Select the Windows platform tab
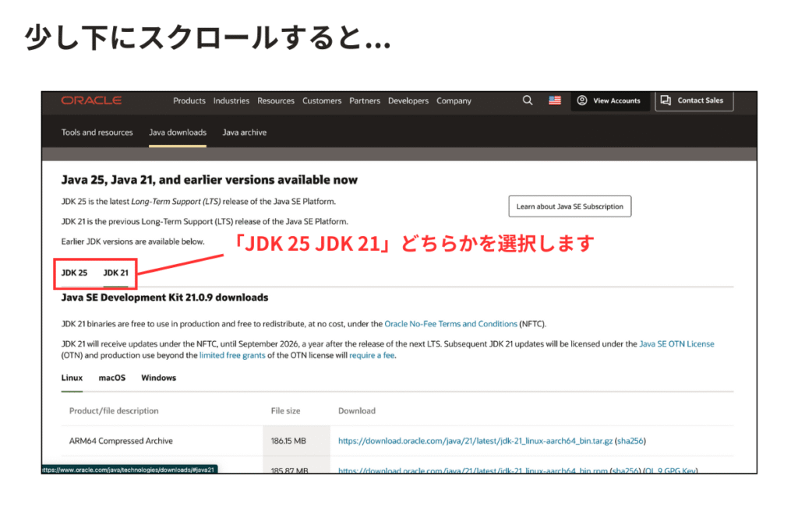This screenshot has width=798, height=532. pyautogui.click(x=158, y=378)
